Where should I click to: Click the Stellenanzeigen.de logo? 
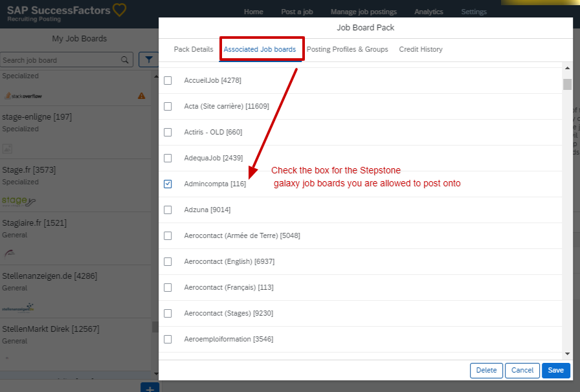coord(17,308)
